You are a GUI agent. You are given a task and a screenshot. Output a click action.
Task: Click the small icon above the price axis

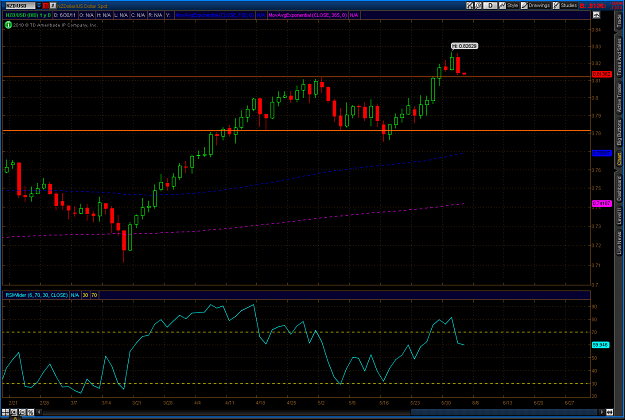click(596, 15)
